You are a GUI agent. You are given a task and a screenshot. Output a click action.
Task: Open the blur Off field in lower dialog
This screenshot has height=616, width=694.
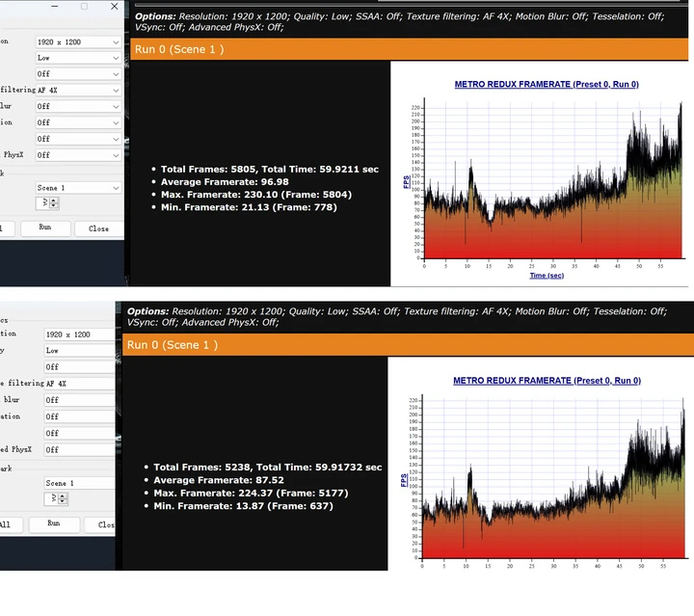(80, 400)
